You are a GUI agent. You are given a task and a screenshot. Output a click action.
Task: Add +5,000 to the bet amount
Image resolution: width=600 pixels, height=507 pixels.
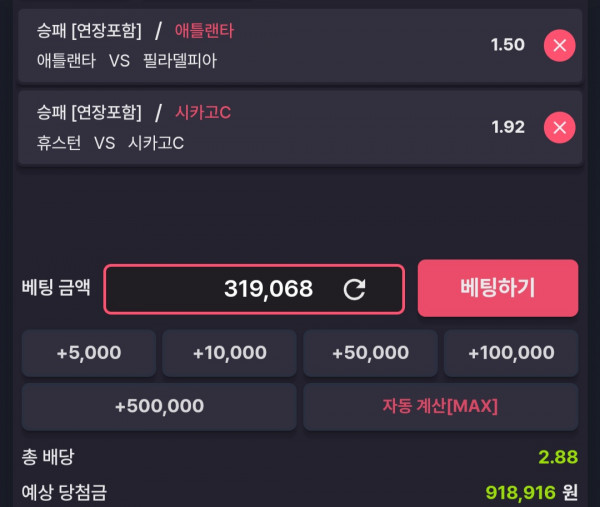(x=89, y=353)
